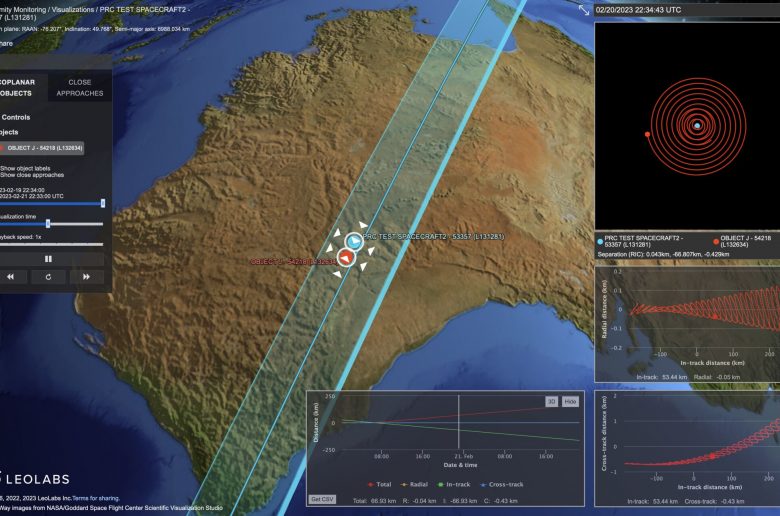
Task: Click the blue center dot in spiral plot
Action: click(x=696, y=126)
